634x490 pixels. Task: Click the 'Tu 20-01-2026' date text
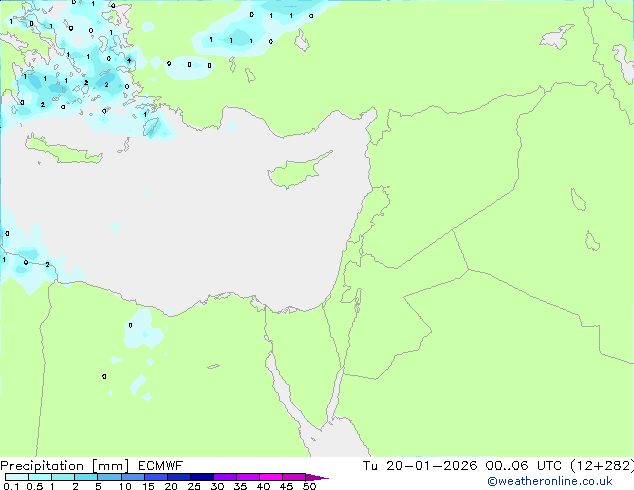pyautogui.click(x=420, y=466)
